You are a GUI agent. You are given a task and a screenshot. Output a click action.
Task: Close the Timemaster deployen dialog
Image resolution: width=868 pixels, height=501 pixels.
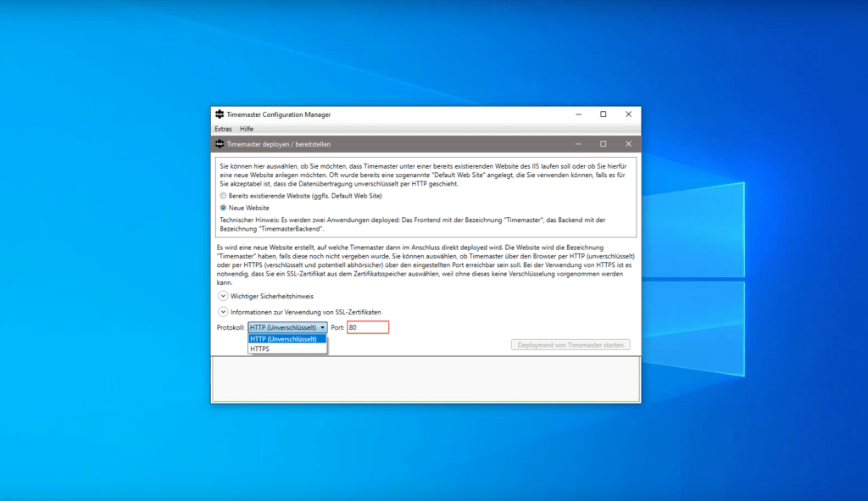pos(628,144)
